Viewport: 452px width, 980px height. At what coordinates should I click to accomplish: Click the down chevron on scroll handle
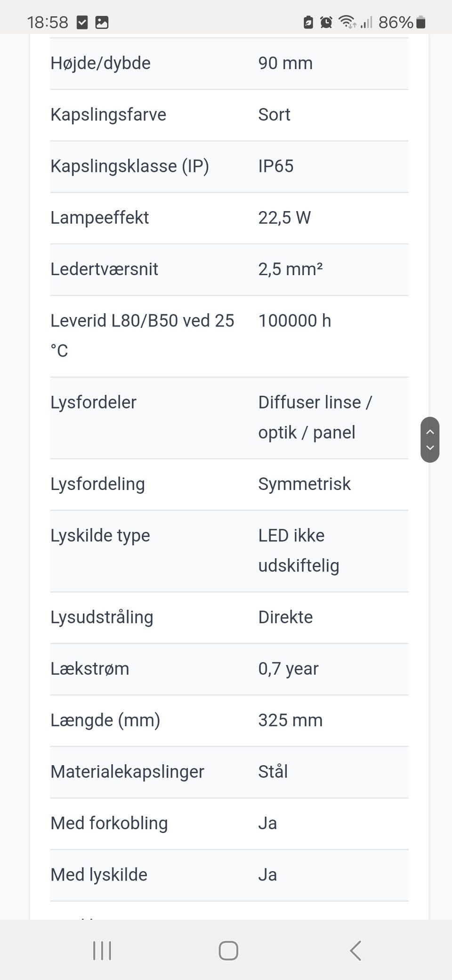point(430,448)
